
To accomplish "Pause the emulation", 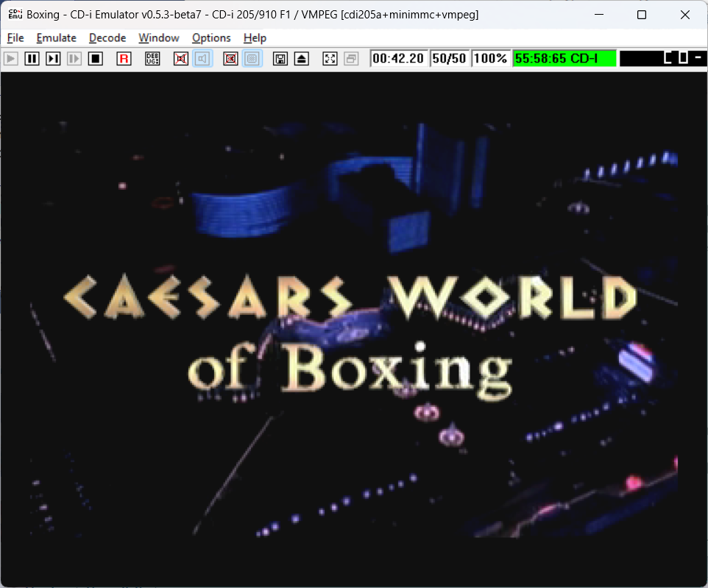I will (32, 59).
